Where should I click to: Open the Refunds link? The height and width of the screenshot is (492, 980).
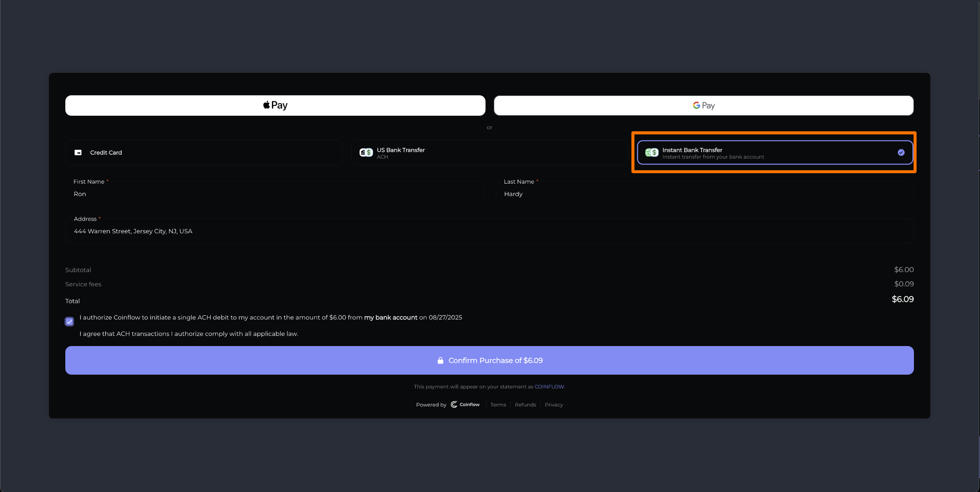coord(525,405)
